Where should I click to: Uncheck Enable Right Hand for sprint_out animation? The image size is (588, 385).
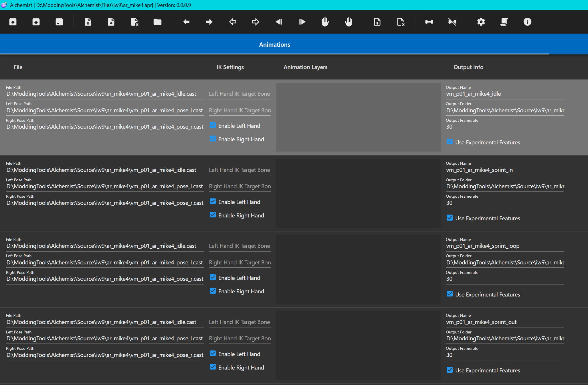pyautogui.click(x=213, y=367)
